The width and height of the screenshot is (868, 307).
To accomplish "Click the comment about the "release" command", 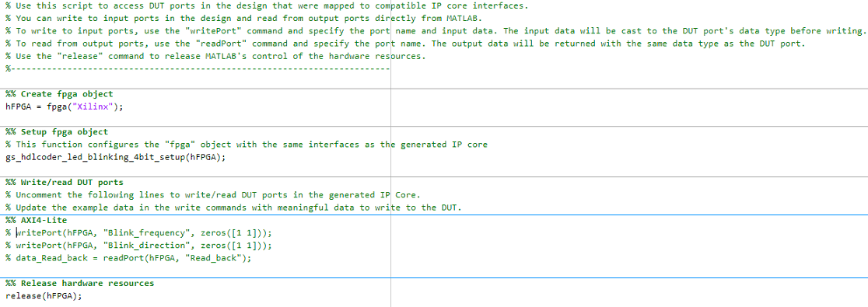I will coord(215,57).
